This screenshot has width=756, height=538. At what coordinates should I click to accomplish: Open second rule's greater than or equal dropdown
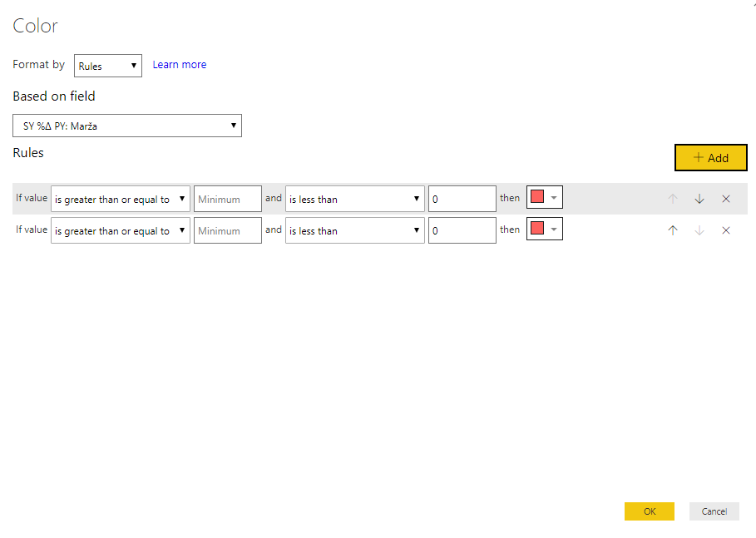coord(121,230)
